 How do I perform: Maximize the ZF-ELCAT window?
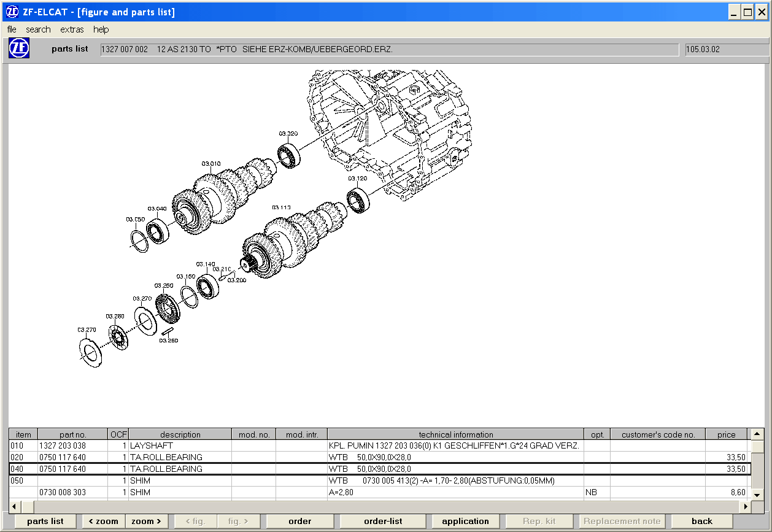point(747,12)
